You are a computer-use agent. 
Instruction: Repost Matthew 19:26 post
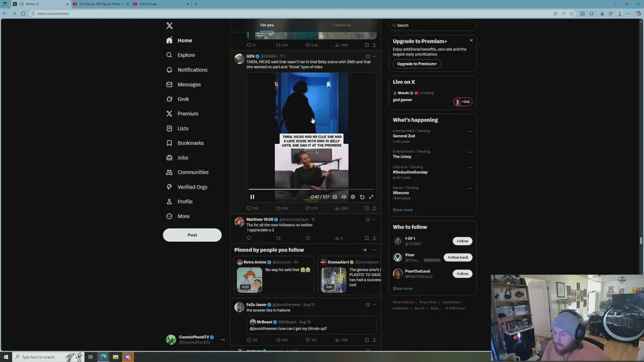coord(278,238)
